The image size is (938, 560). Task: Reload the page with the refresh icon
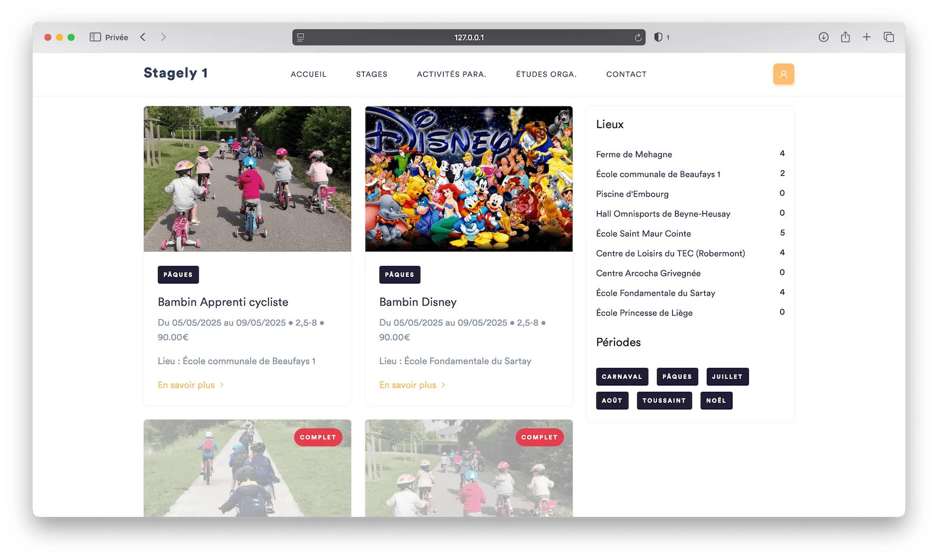[638, 37]
